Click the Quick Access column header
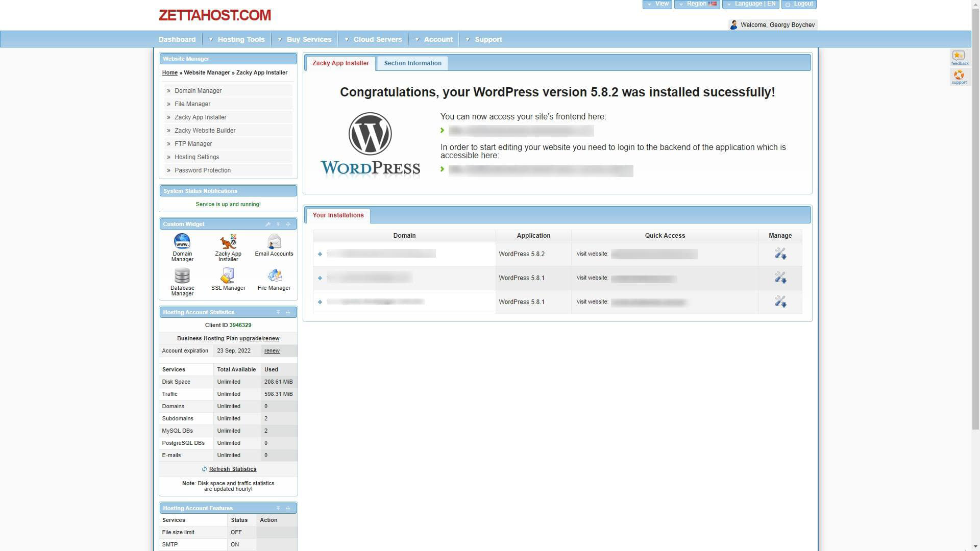The image size is (980, 551). [665, 236]
